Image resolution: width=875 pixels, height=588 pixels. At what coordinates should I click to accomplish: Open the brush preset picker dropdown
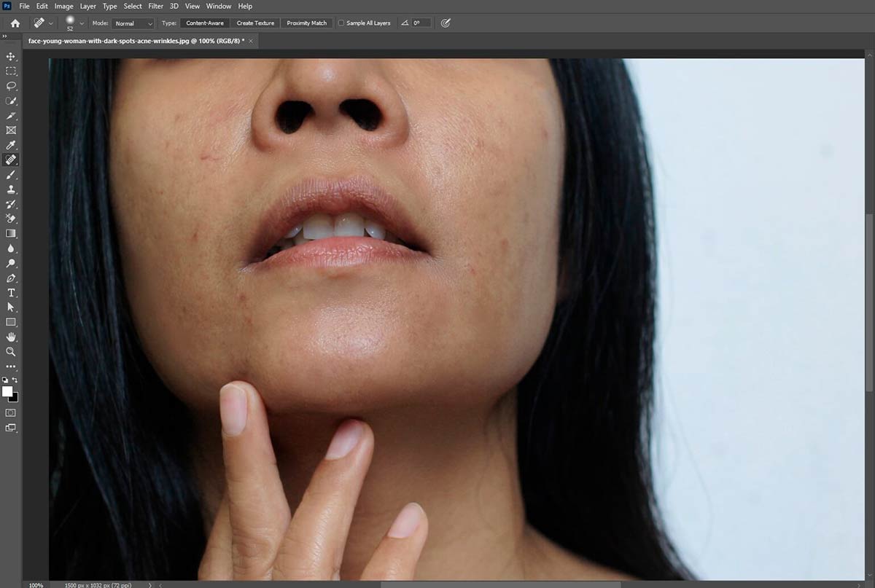tap(82, 23)
